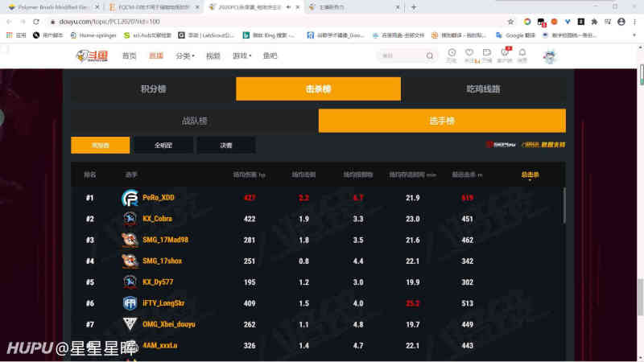Open a new browser tab

click(x=414, y=7)
